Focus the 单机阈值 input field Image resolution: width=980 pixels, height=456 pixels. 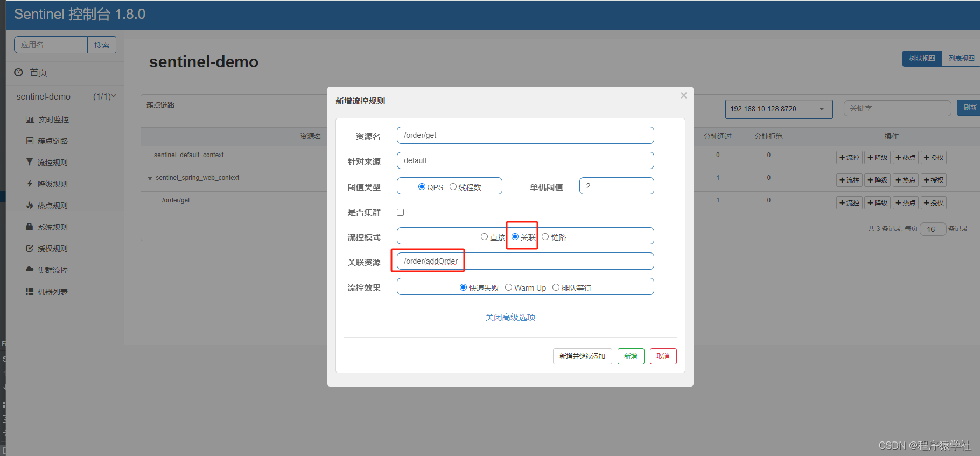[617, 186]
